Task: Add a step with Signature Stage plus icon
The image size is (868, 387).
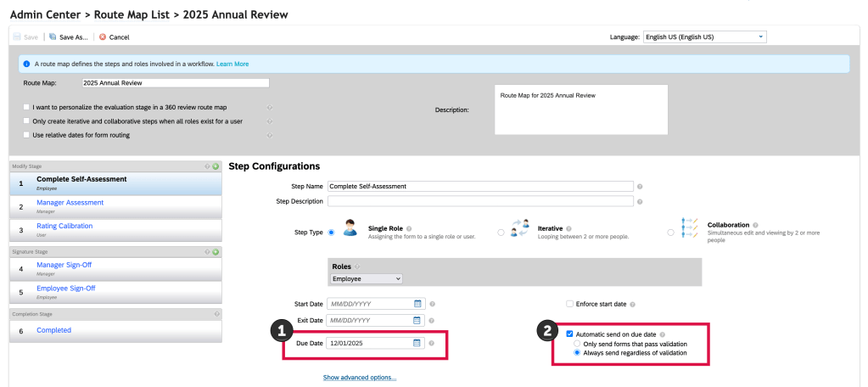Action: point(216,252)
